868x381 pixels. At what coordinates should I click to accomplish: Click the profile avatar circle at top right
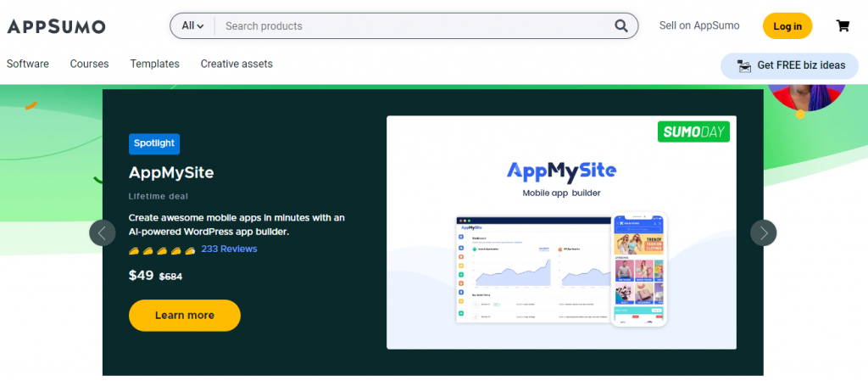click(806, 98)
